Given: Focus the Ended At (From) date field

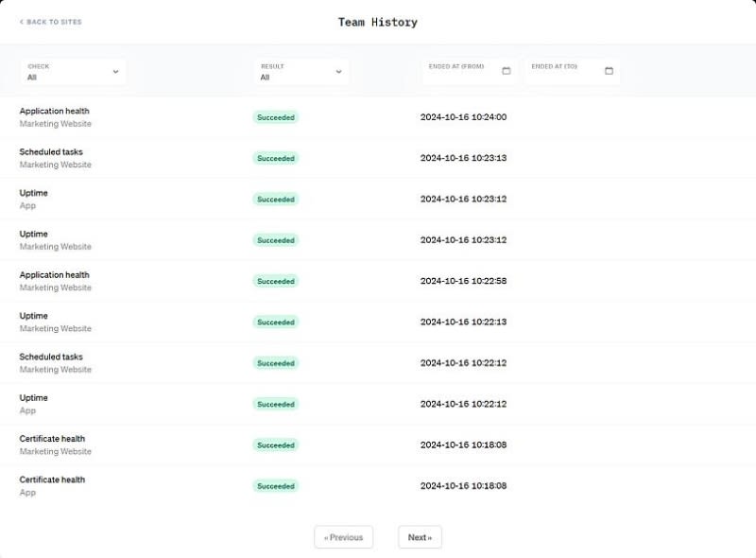Looking at the screenshot, I should pos(470,72).
